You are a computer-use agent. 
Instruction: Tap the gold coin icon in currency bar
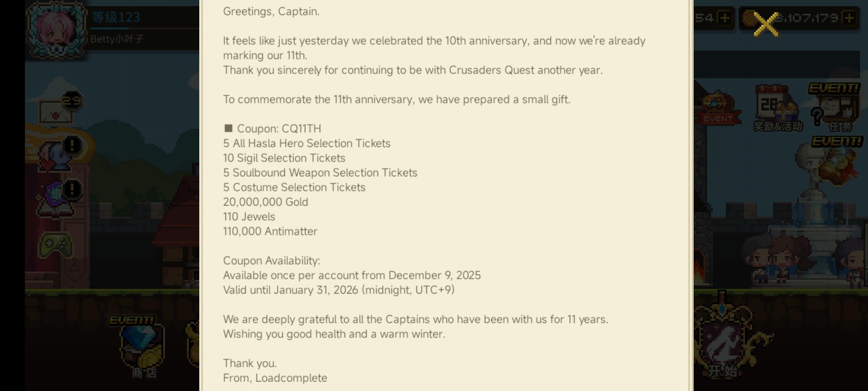click(x=750, y=18)
